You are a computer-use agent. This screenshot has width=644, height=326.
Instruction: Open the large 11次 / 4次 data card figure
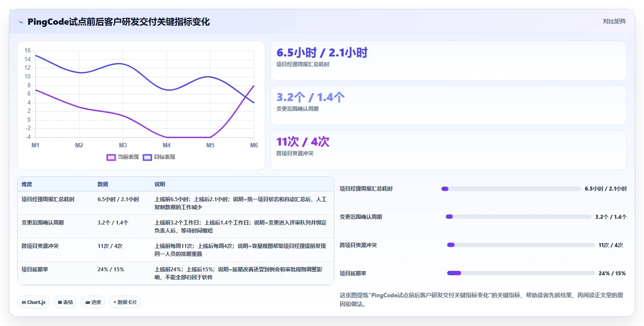pyautogui.click(x=303, y=142)
